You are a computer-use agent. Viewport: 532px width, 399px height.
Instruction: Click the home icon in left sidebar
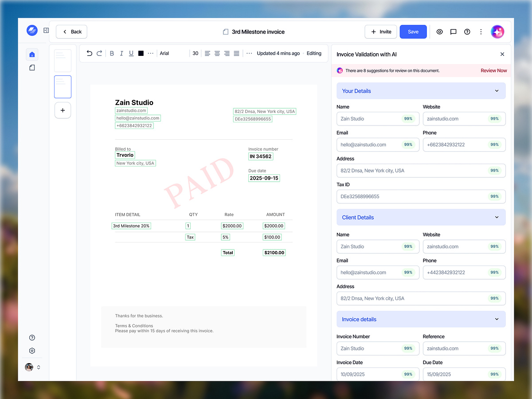pyautogui.click(x=32, y=55)
